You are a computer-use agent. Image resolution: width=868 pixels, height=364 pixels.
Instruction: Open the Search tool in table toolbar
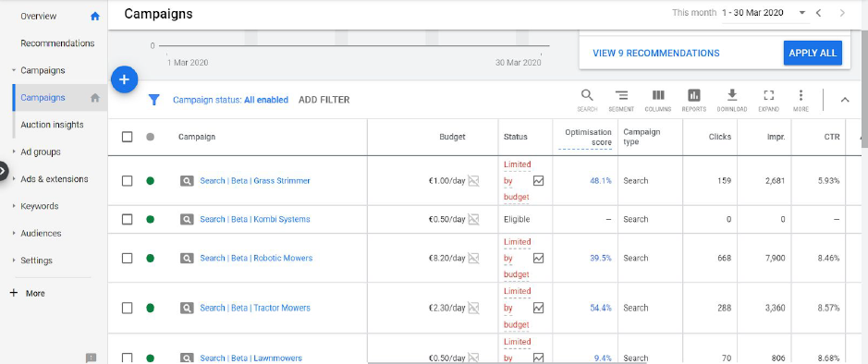587,101
